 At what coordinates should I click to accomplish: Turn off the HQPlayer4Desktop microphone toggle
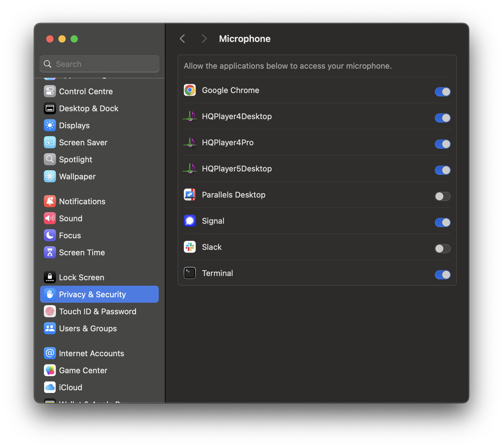442,118
